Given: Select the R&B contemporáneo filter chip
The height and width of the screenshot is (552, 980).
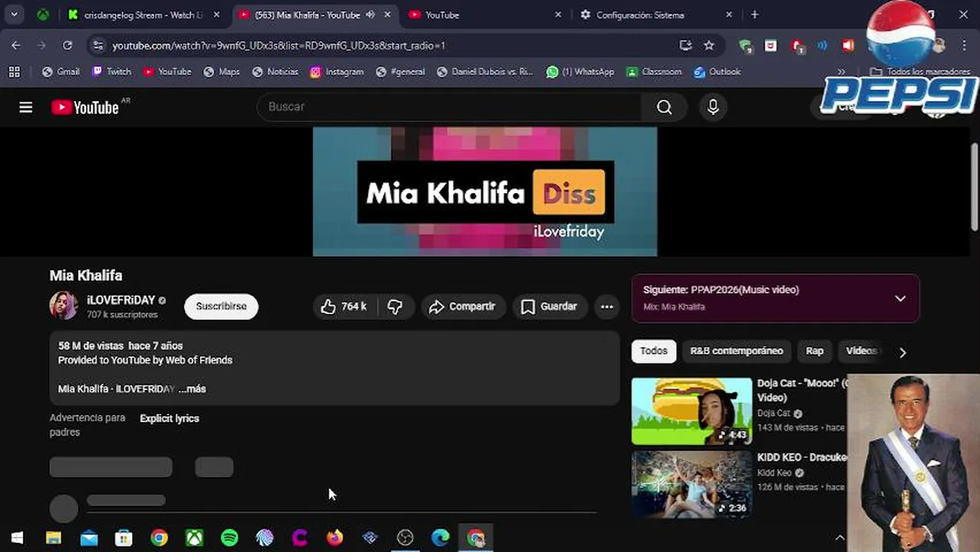Looking at the screenshot, I should pyautogui.click(x=736, y=351).
